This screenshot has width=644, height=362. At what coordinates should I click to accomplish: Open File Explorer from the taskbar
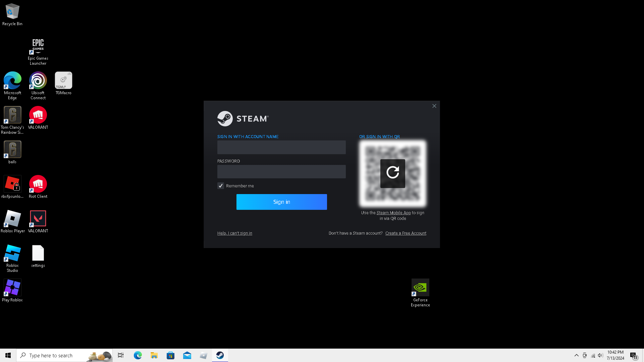(154, 355)
